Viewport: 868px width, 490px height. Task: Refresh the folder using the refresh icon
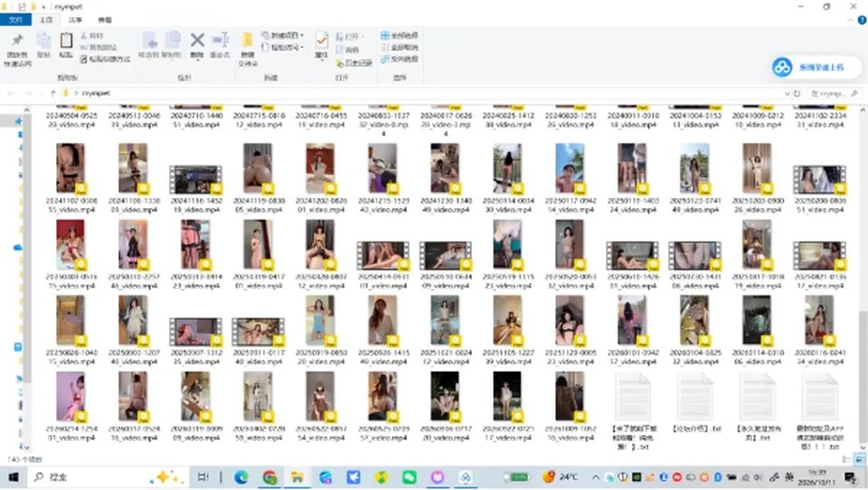point(797,94)
